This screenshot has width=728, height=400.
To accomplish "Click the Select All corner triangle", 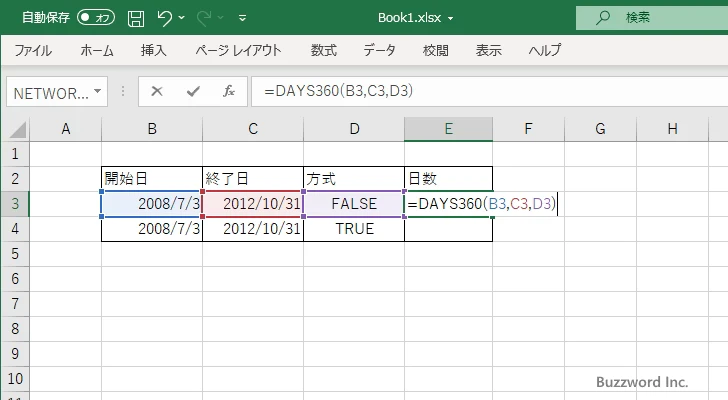I will [x=18, y=130].
